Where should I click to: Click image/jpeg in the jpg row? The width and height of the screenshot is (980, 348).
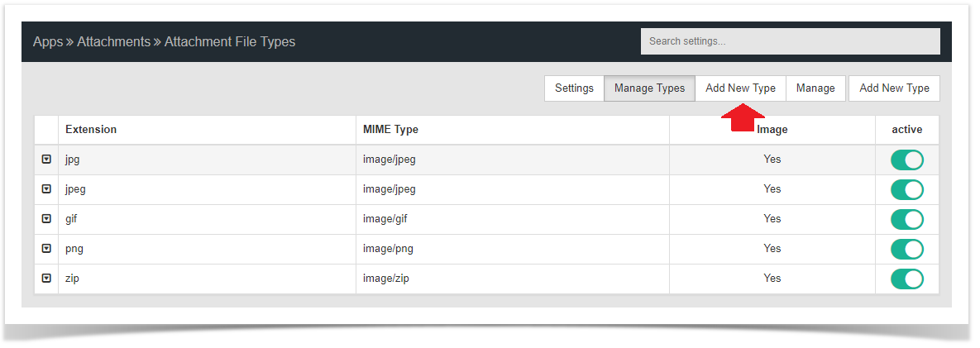coord(389,160)
